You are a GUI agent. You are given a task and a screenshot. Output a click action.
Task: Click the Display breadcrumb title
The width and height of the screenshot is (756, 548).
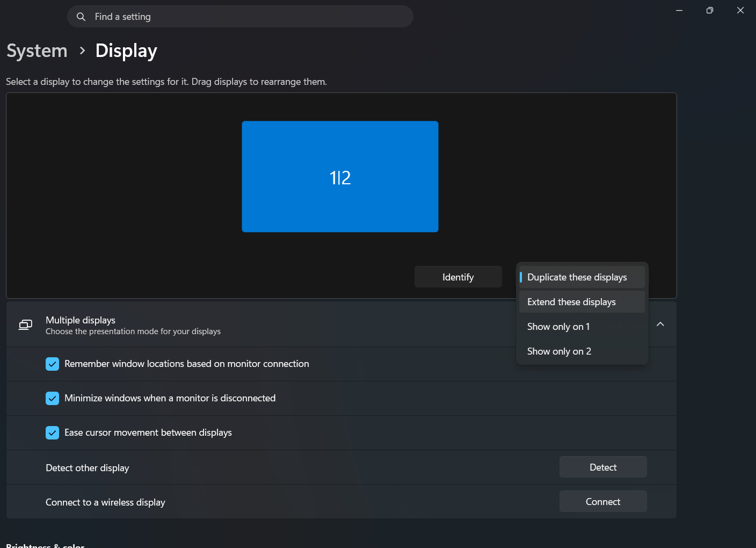click(126, 51)
